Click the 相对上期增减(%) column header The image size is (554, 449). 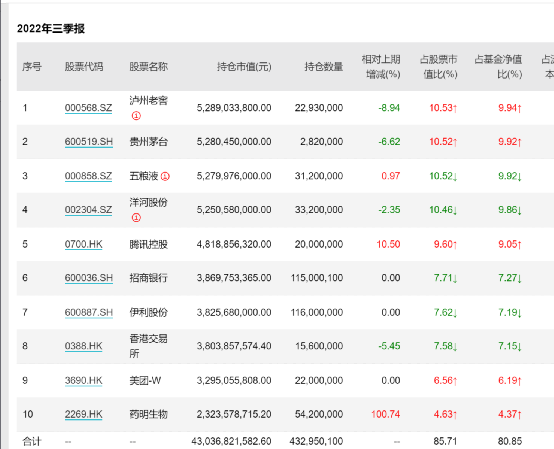381,66
